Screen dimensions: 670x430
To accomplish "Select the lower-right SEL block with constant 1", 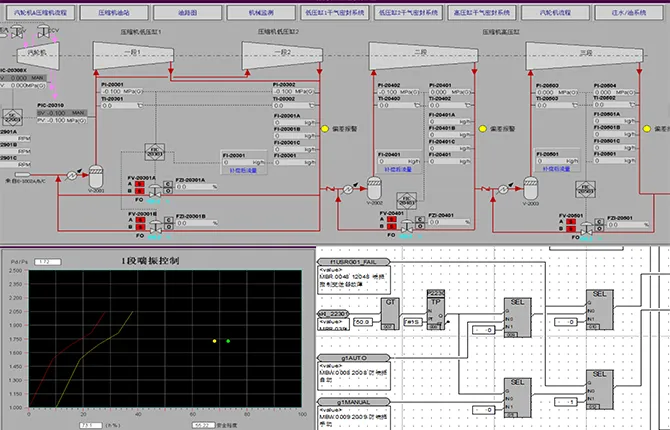I will (x=599, y=390).
